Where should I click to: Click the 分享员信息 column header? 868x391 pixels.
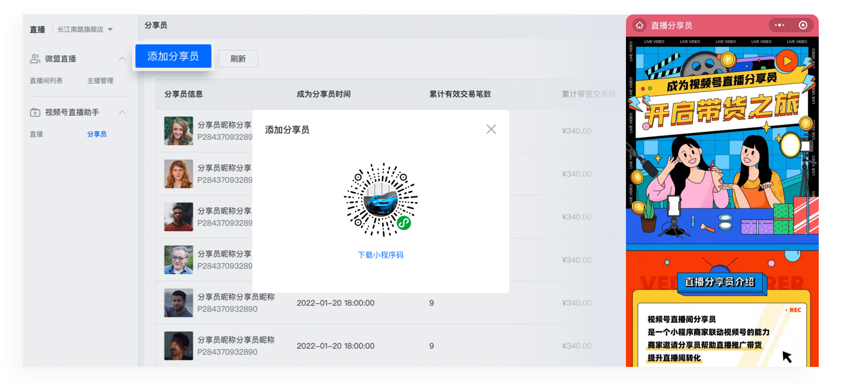(x=184, y=94)
